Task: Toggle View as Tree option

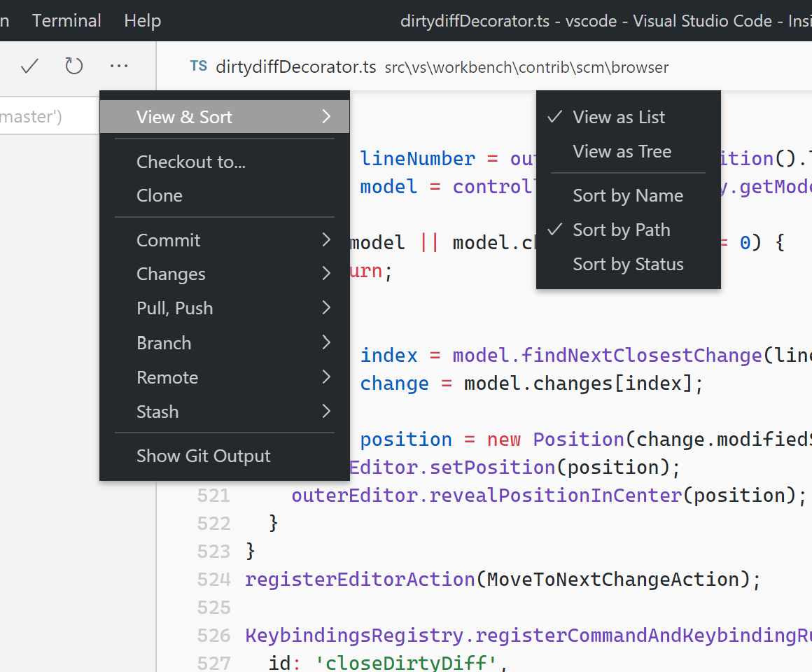Action: point(628,152)
